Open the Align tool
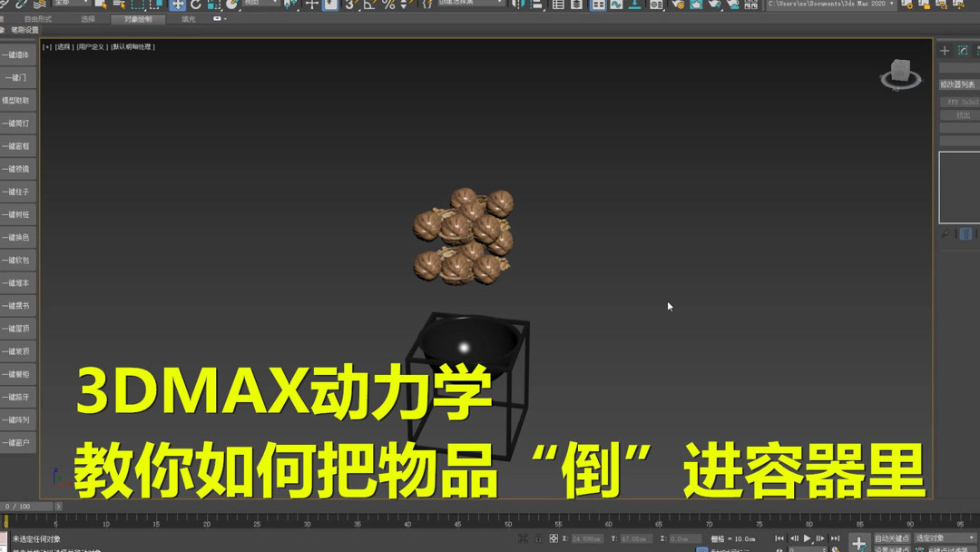 click(x=535, y=5)
